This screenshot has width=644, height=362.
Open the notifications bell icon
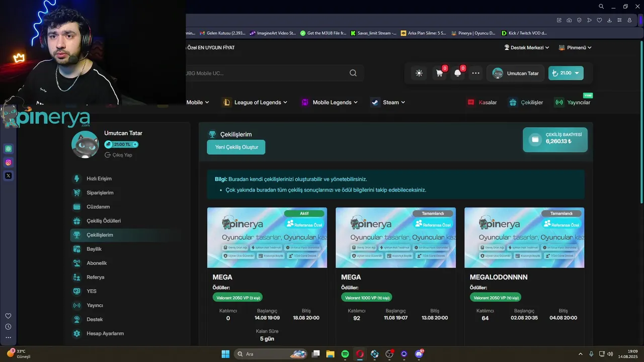coord(457,73)
